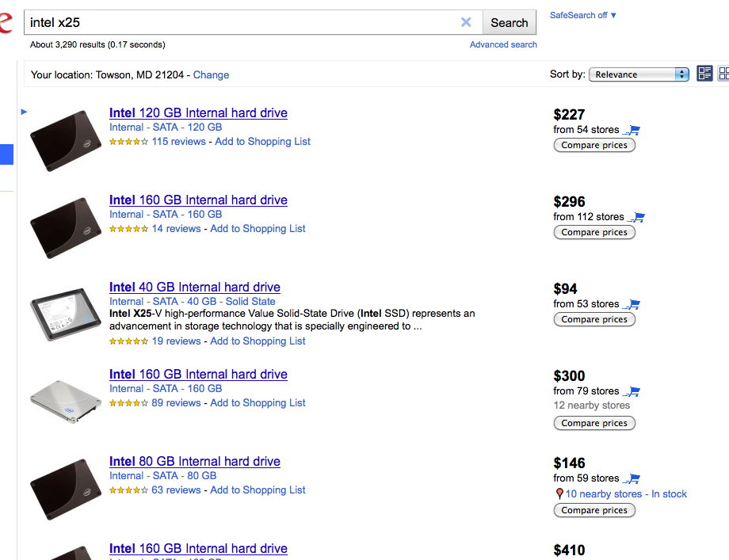The image size is (729, 560).
Task: Click the cart icon beside 54 stores
Action: [x=632, y=130]
